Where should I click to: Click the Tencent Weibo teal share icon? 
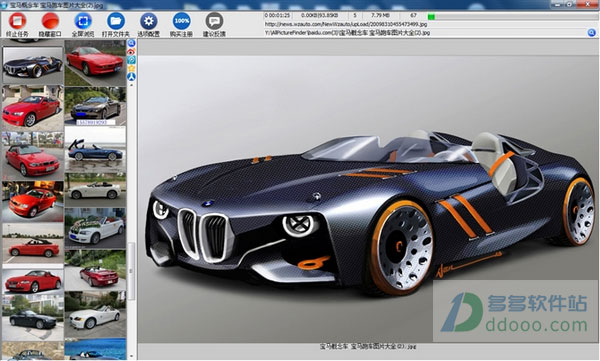[131, 60]
